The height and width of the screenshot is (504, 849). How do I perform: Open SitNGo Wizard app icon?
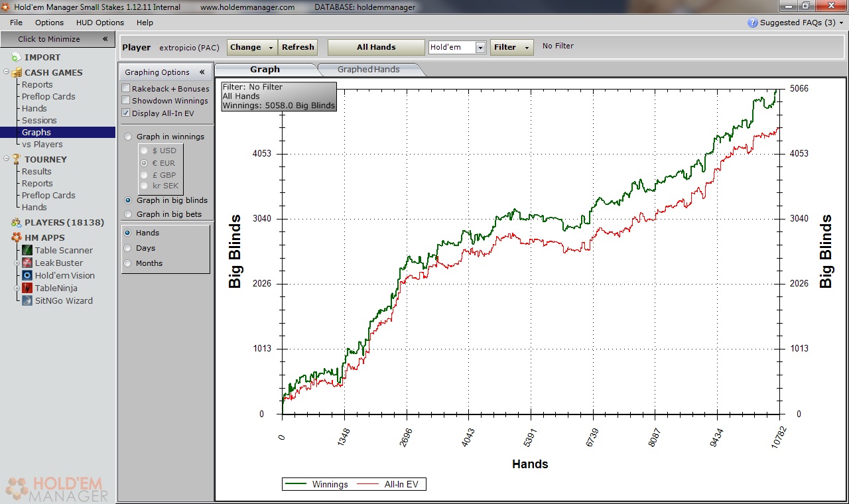[x=27, y=300]
